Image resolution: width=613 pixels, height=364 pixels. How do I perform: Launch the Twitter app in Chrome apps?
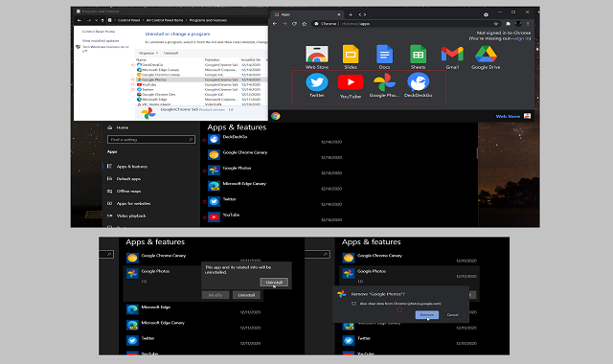click(317, 85)
